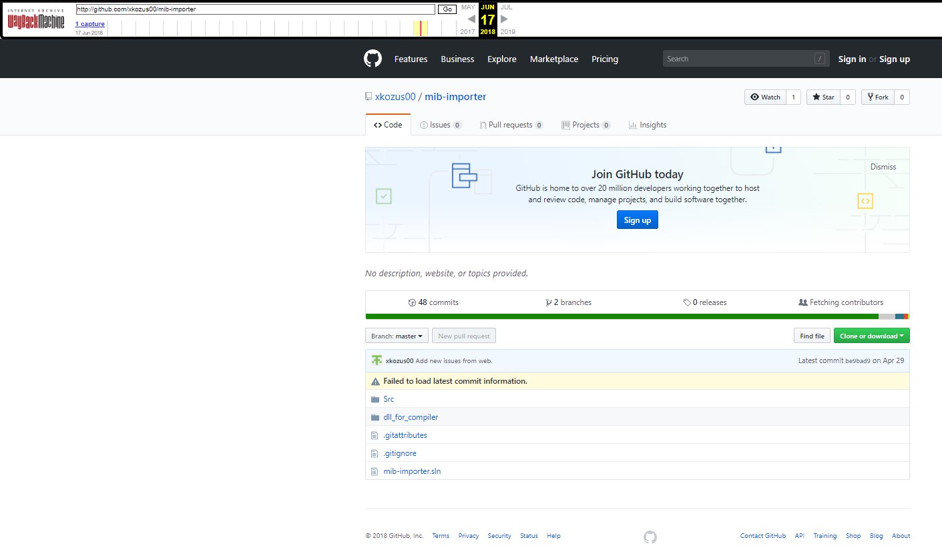The image size is (942, 560).
Task: Open the GitHub Octocat logo homepage
Action: click(373, 59)
